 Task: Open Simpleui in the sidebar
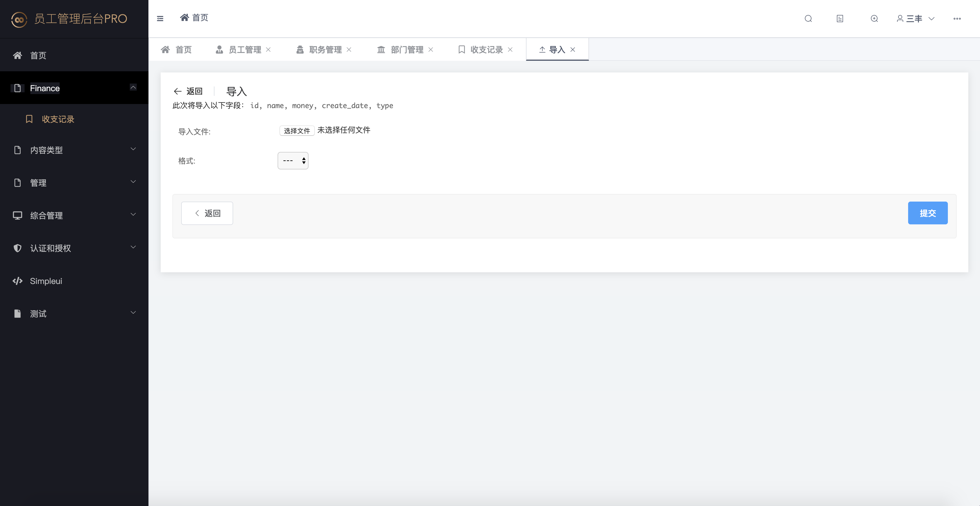coord(46,281)
